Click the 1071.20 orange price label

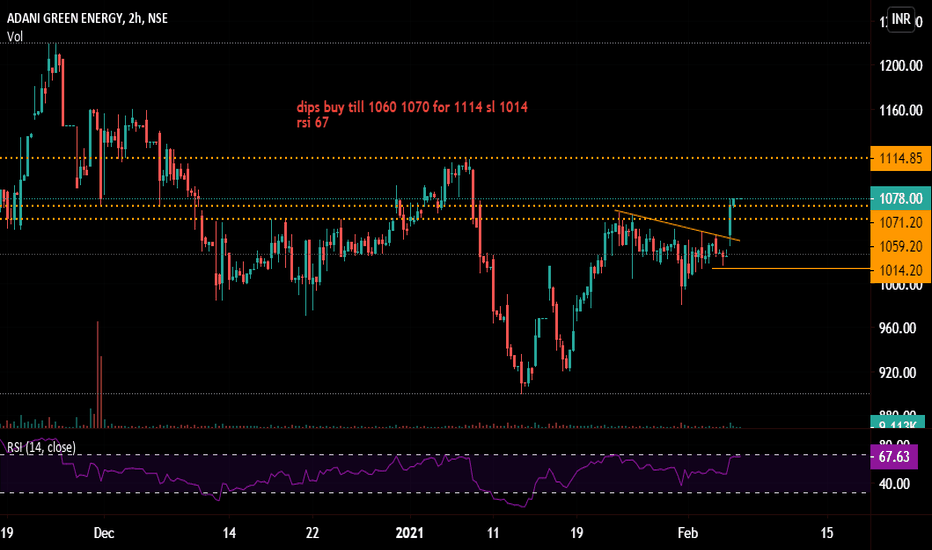click(900, 222)
